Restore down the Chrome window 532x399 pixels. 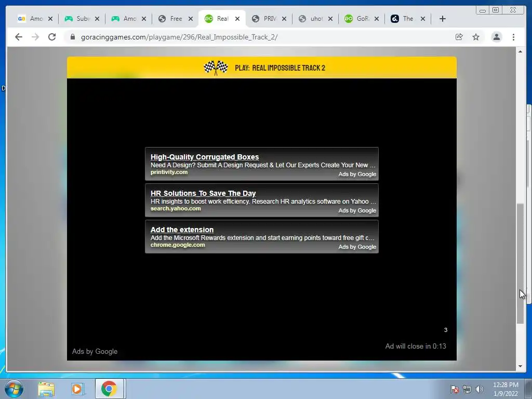[x=496, y=10]
